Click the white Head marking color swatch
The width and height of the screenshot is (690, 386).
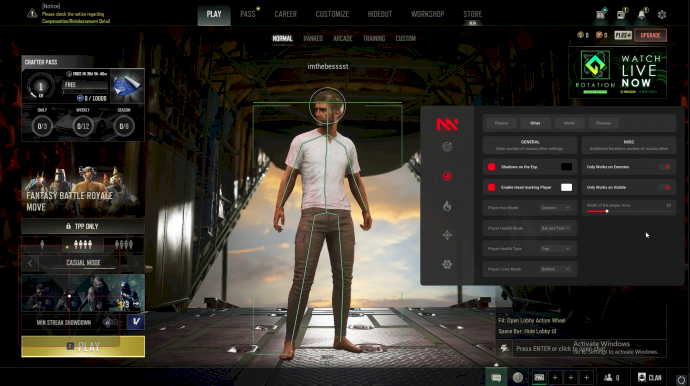tap(566, 187)
